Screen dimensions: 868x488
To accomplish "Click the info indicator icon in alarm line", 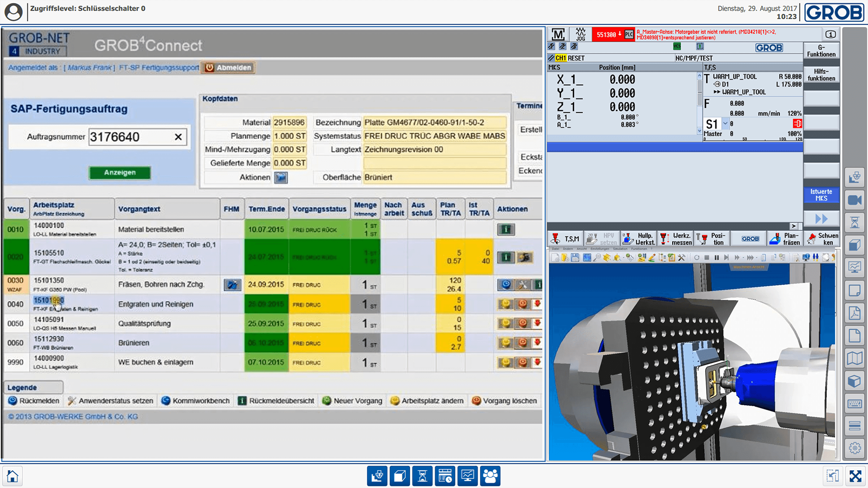I will coord(830,34).
